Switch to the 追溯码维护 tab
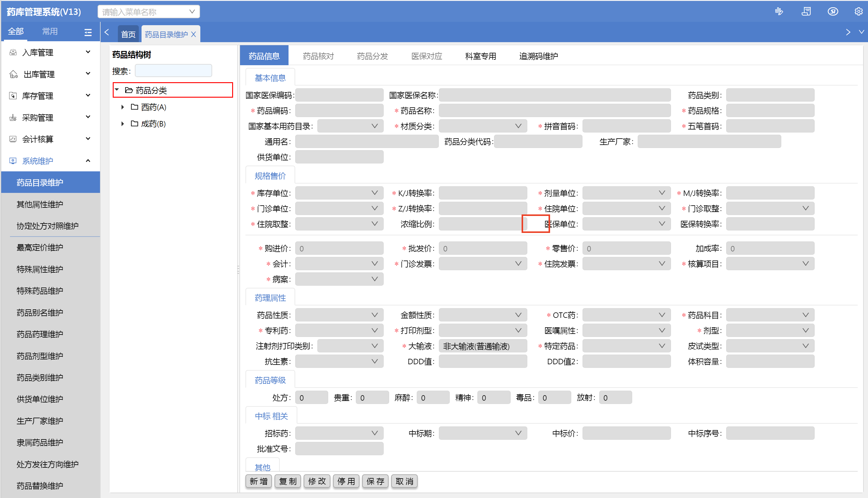 click(x=538, y=56)
